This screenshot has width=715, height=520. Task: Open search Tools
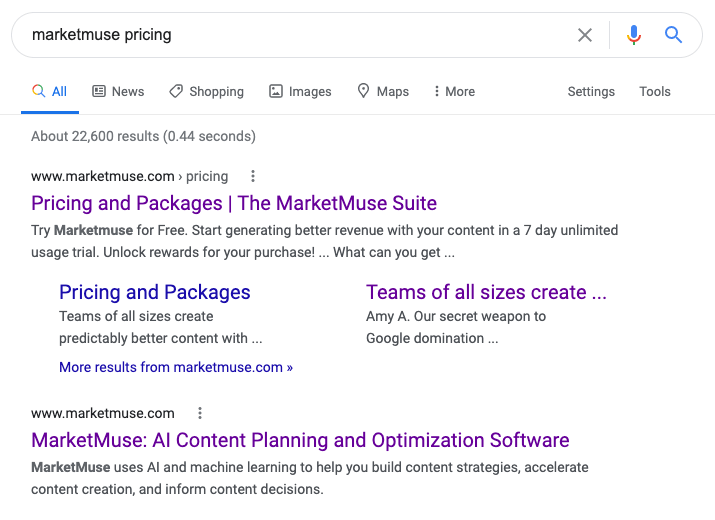655,92
